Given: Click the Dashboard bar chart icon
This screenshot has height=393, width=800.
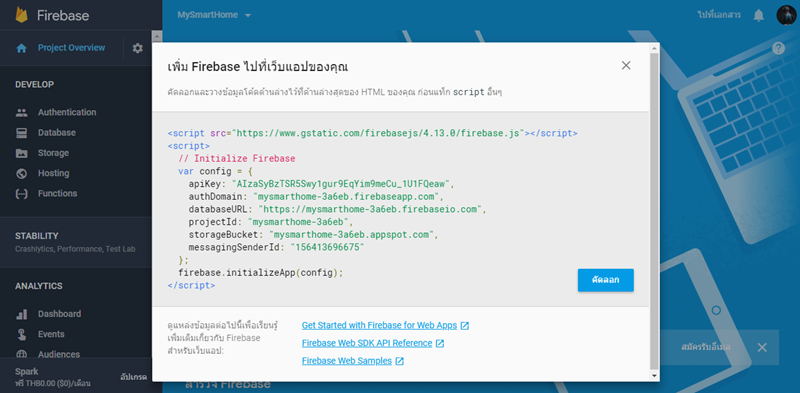Looking at the screenshot, I should tap(21, 314).
